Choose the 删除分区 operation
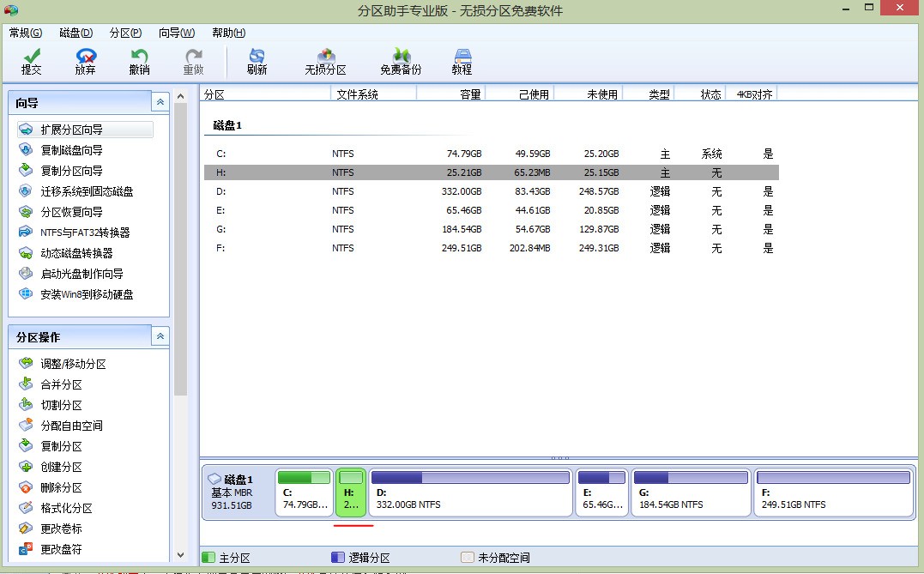924x574 pixels. 62,487
